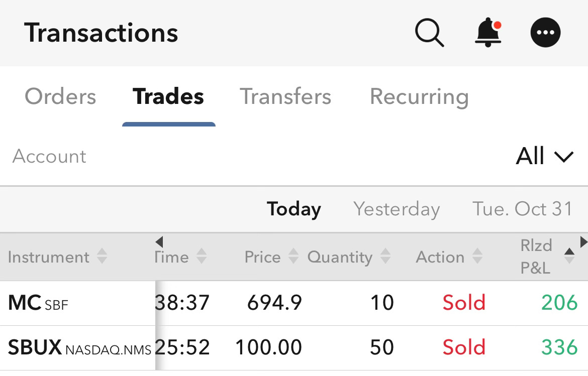Expand the Account All dropdown
This screenshot has width=588, height=376.
[544, 156]
